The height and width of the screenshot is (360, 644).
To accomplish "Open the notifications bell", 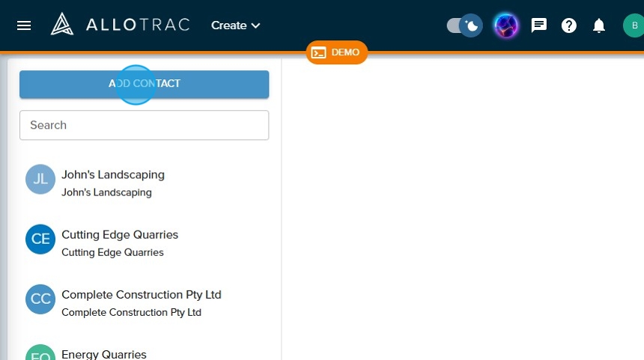I will tap(599, 25).
